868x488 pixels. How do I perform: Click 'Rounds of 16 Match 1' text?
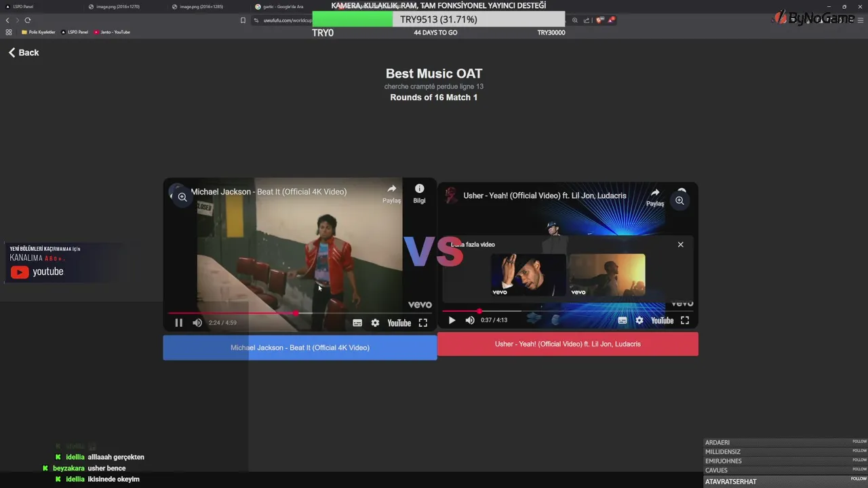(x=434, y=98)
